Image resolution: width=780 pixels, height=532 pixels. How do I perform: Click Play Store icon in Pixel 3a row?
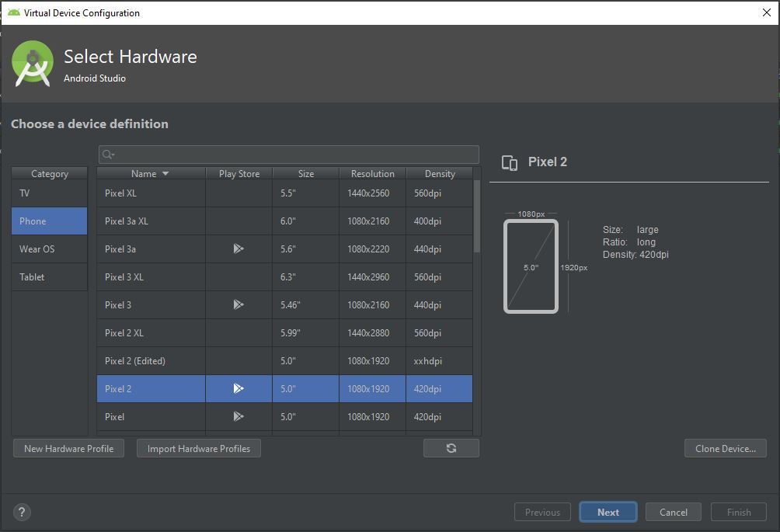point(239,249)
